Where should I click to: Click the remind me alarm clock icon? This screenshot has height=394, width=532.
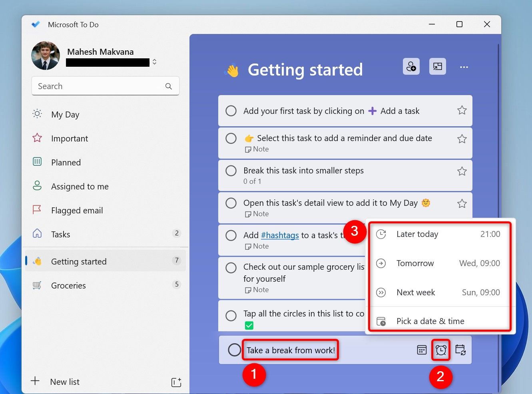pos(441,350)
